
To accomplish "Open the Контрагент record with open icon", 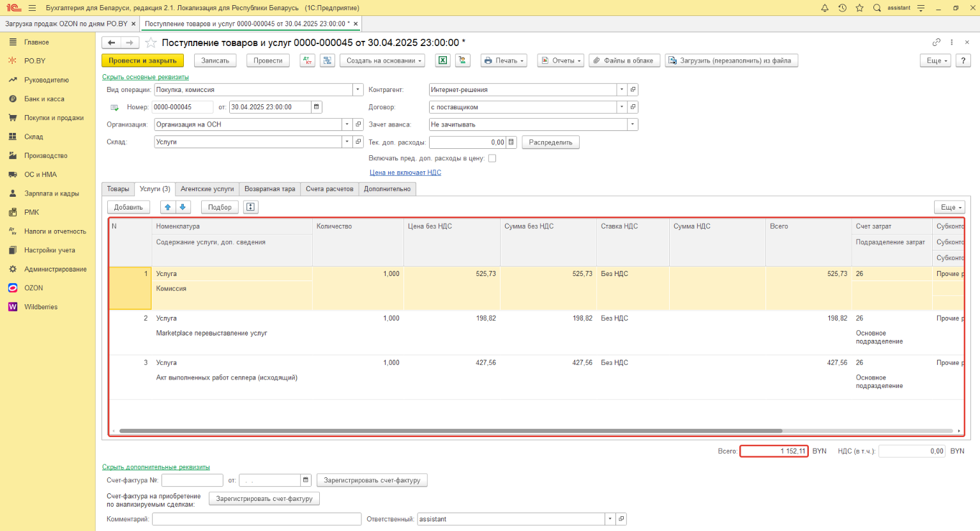I will (633, 90).
